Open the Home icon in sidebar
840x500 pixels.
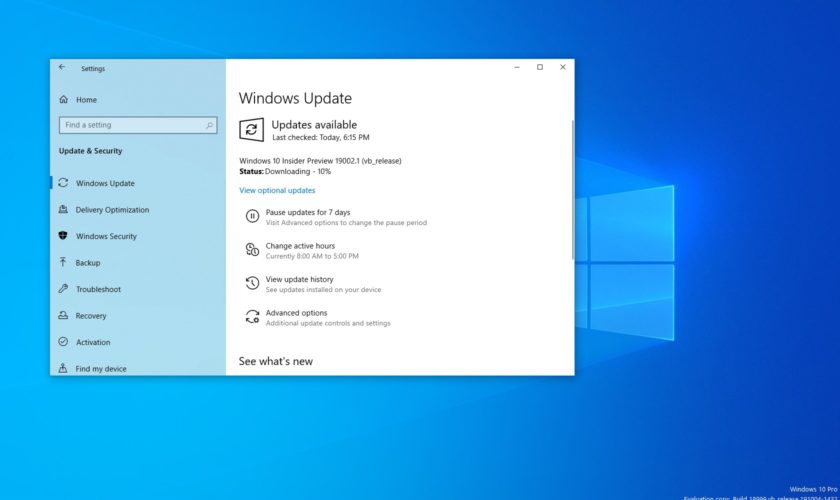(x=64, y=99)
